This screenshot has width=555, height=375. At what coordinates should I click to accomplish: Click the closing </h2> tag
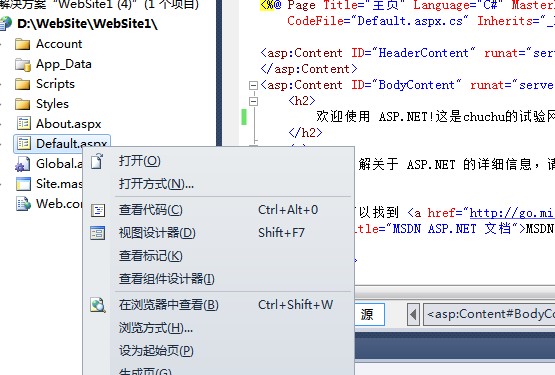305,133
